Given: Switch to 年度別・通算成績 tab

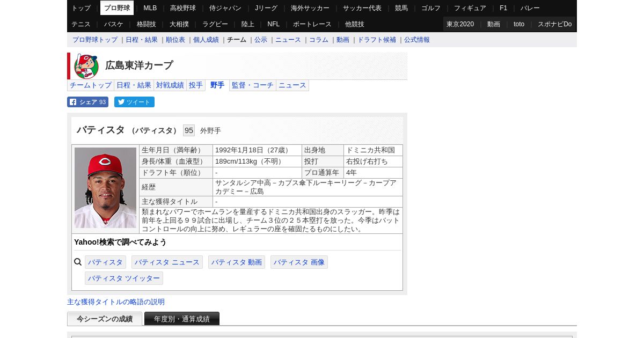Looking at the screenshot, I should [182, 319].
